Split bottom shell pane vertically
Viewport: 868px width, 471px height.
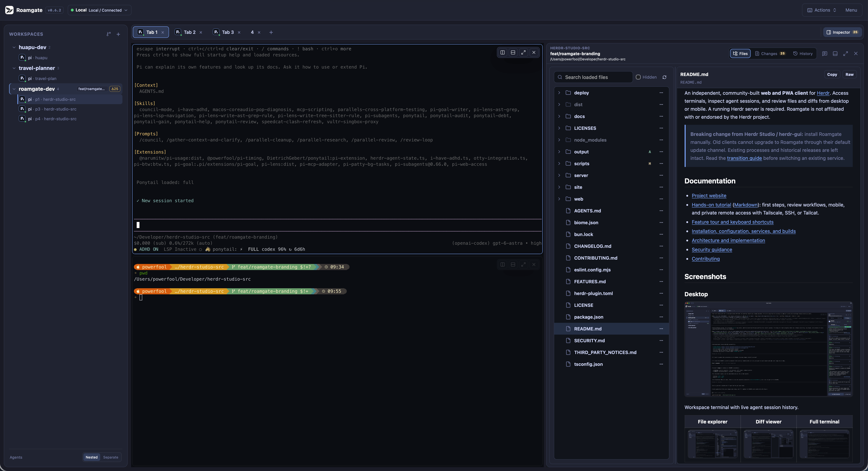502,265
